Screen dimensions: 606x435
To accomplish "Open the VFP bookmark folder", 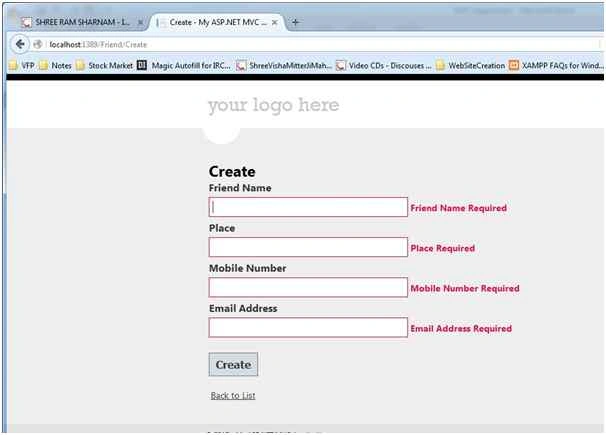I will click(x=22, y=66).
